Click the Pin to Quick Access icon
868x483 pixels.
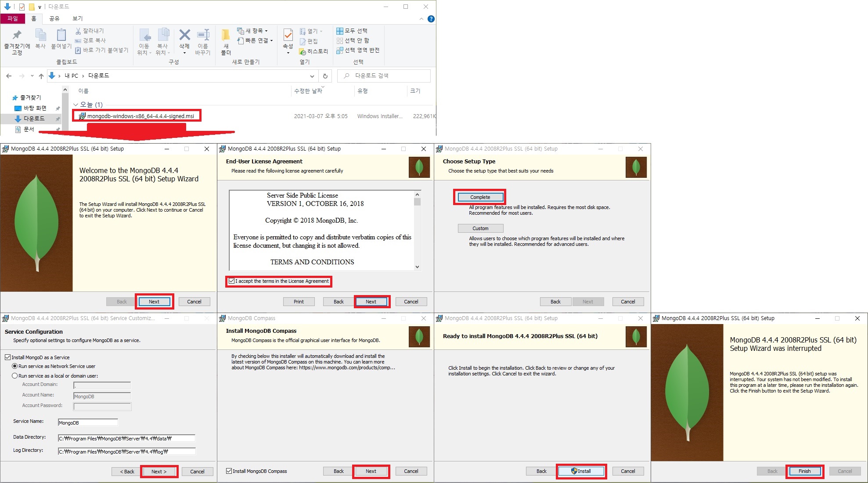pos(17,35)
